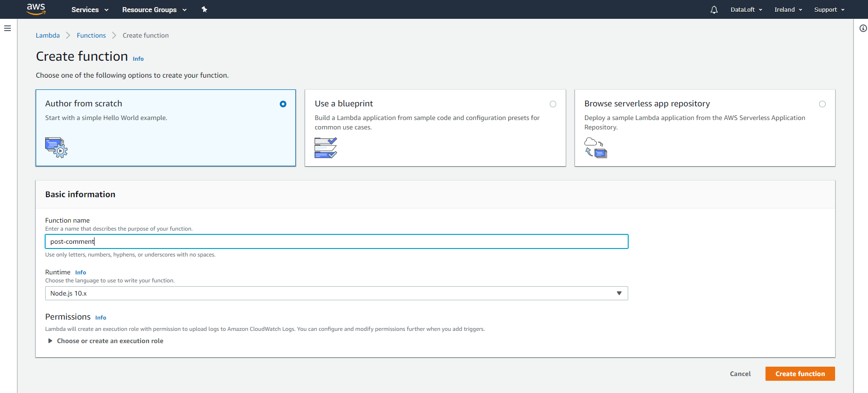Click the Author from scratch gear icon

click(56, 147)
